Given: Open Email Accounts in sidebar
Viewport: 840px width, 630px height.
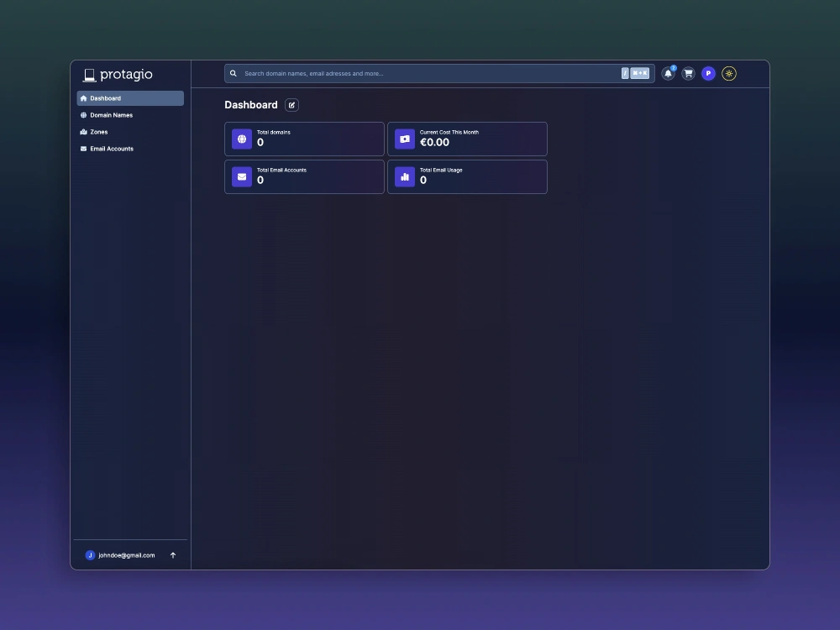Looking at the screenshot, I should point(130,149).
